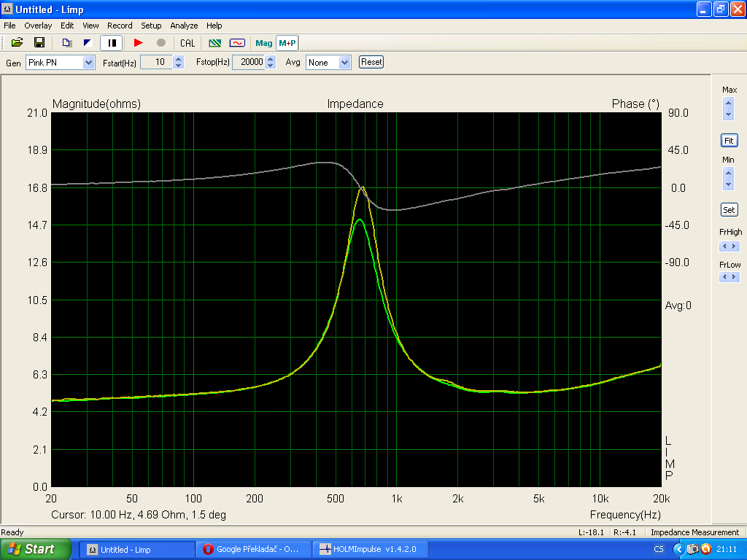
Task: Click the CS language indicator in the tray
Action: (x=659, y=549)
